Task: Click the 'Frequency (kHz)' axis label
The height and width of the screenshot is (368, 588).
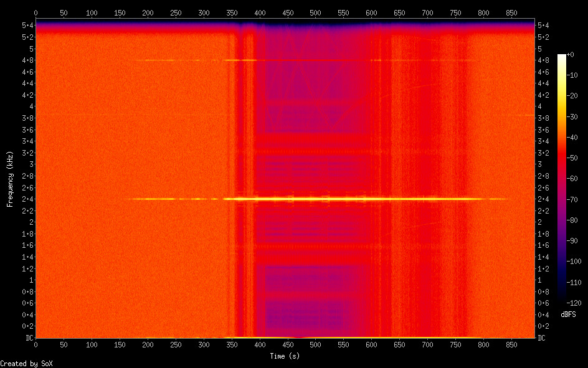Action: pos(10,179)
